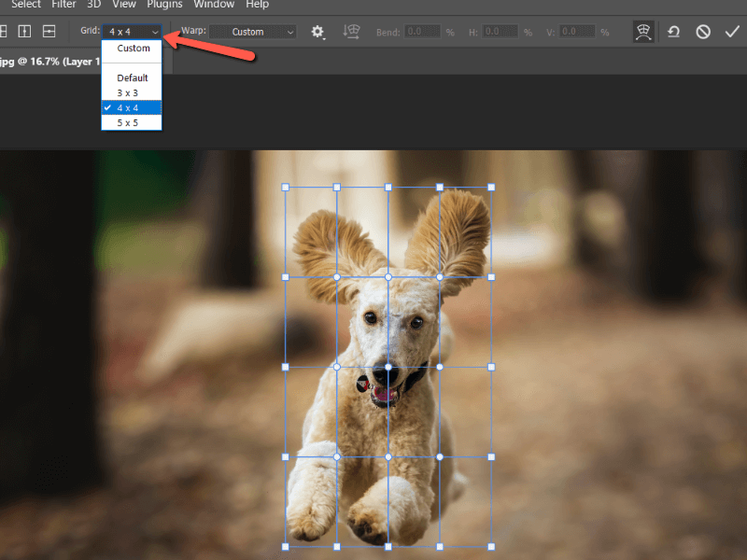Click the change warp orientation icon
Image resolution: width=747 pixels, height=560 pixels.
coord(351,31)
